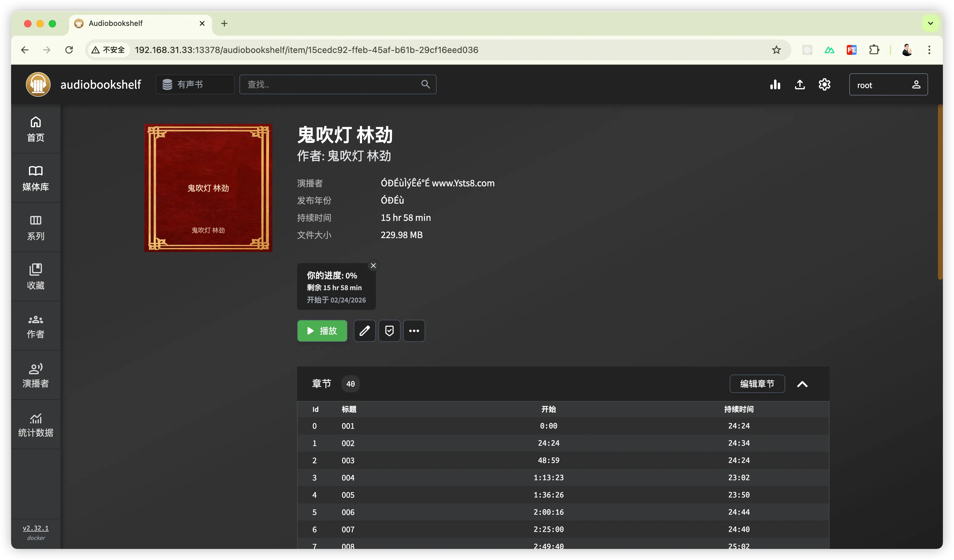Click the search magnifier icon
This screenshot has height=560, width=954.
point(426,84)
